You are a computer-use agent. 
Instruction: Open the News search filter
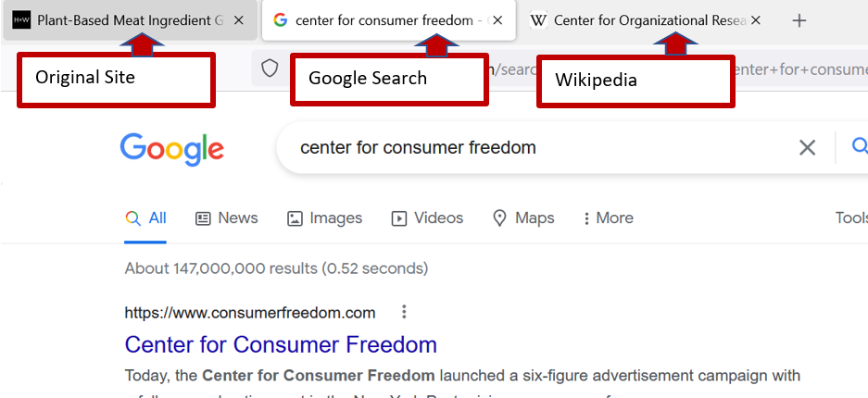tap(227, 218)
